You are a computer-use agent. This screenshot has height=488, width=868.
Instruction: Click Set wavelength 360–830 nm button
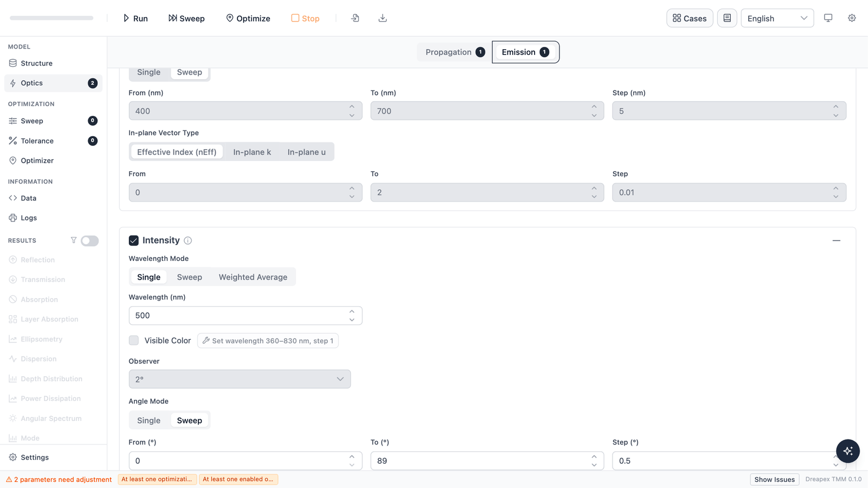[268, 341]
